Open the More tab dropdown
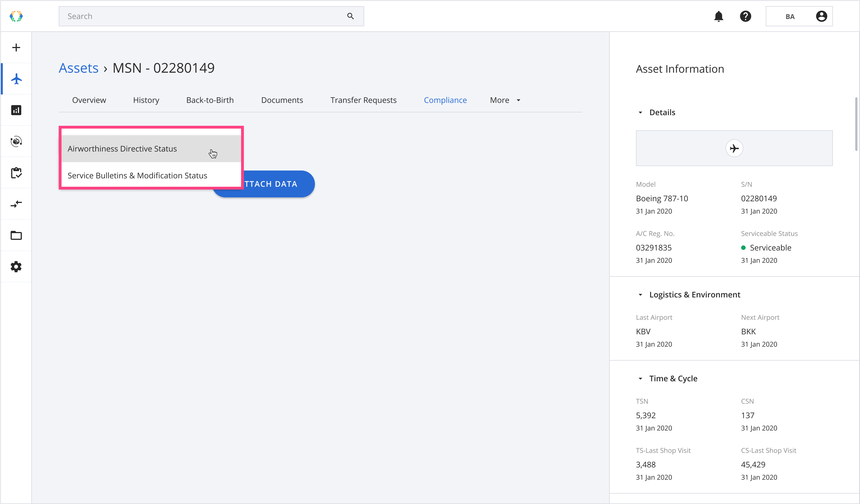Screen dimensions: 860x504 (x=505, y=100)
